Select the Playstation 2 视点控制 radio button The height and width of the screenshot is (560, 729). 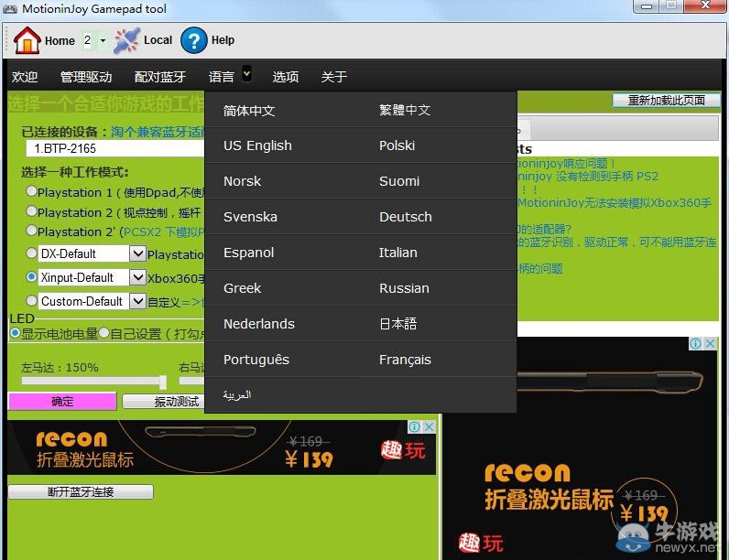pyautogui.click(x=32, y=211)
